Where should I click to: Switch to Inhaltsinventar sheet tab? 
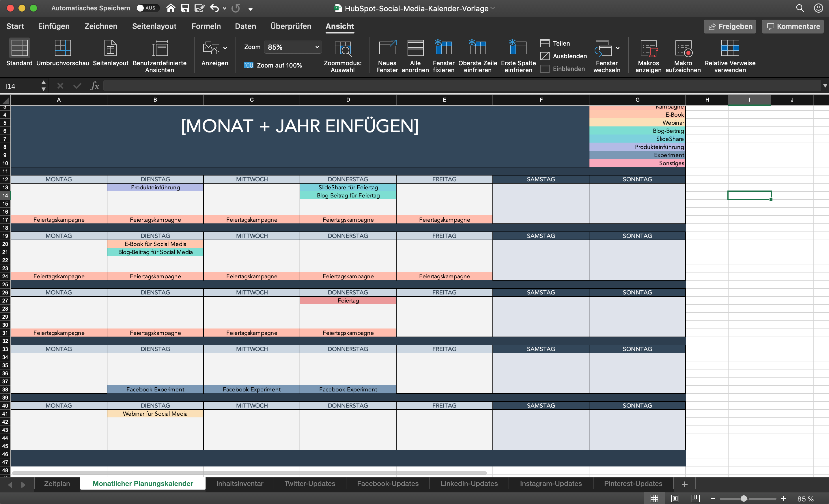(x=240, y=484)
